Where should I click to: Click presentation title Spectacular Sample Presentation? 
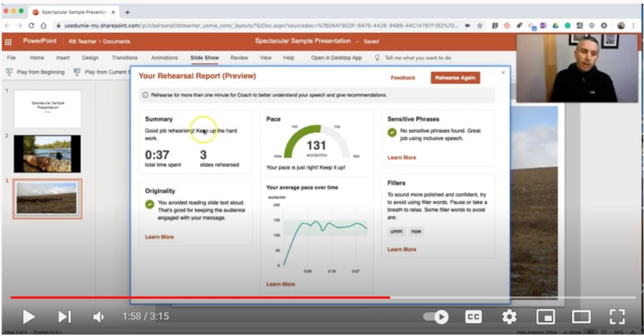click(x=303, y=41)
